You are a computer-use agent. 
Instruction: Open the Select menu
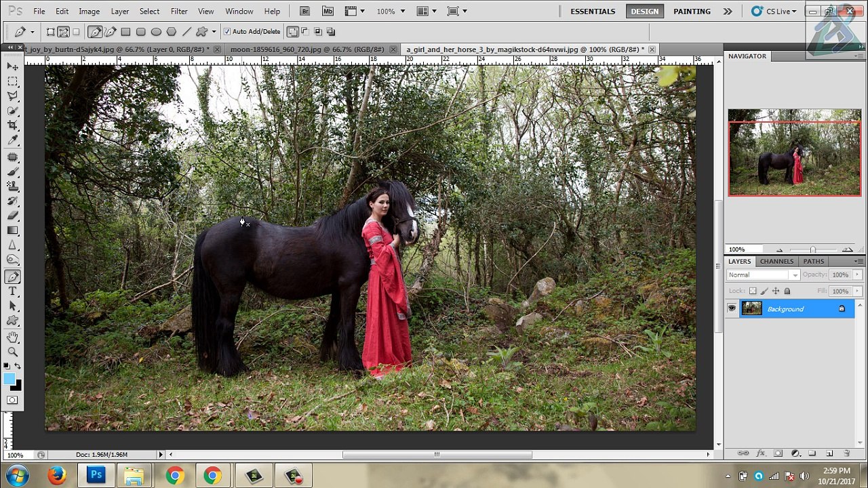coord(149,12)
